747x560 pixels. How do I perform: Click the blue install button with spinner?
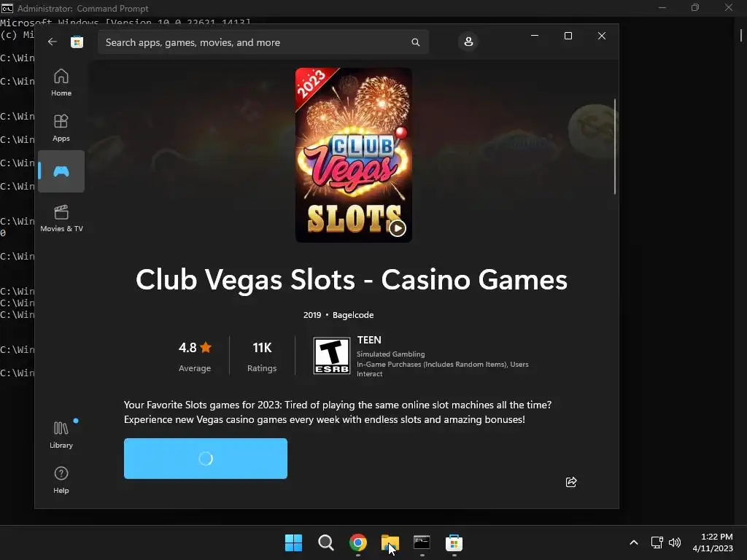point(205,459)
